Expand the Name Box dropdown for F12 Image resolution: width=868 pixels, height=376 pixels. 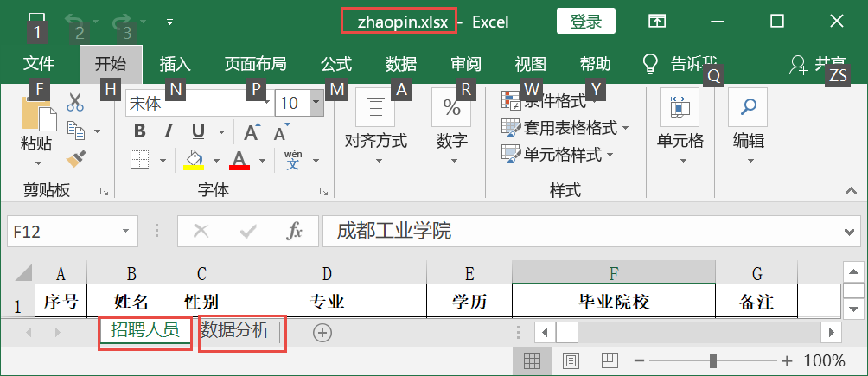pyautogui.click(x=126, y=232)
